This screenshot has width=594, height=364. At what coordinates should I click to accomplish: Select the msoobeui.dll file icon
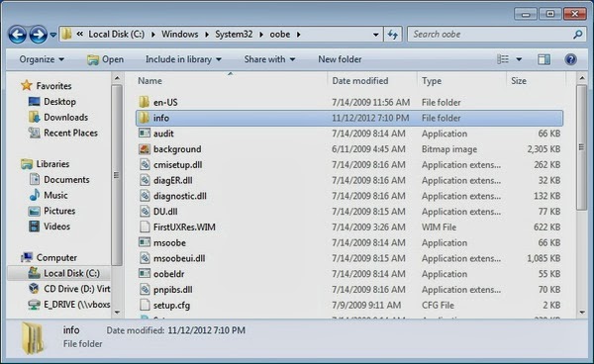(145, 258)
